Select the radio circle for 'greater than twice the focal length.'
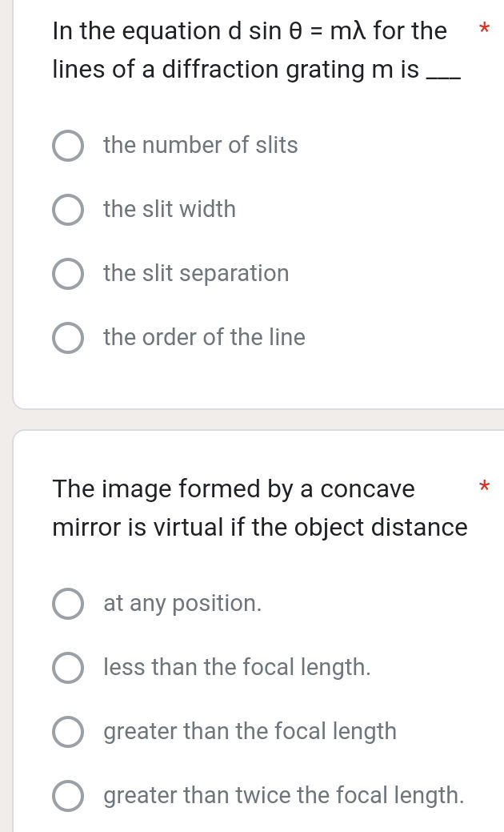 pos(68,796)
